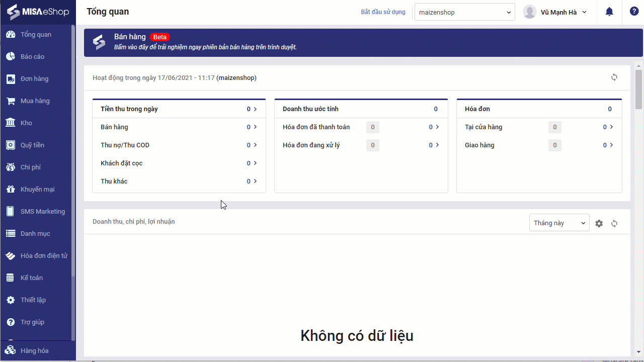Image resolution: width=644 pixels, height=362 pixels.
Task: Open Hóa đơn điện tử icon
Action: click(11, 256)
